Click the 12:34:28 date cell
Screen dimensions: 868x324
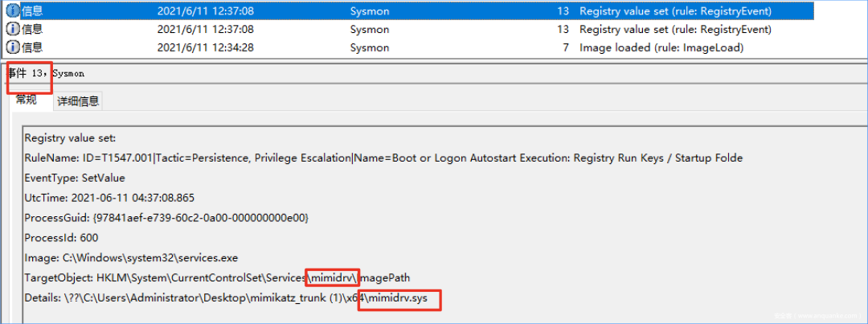206,47
